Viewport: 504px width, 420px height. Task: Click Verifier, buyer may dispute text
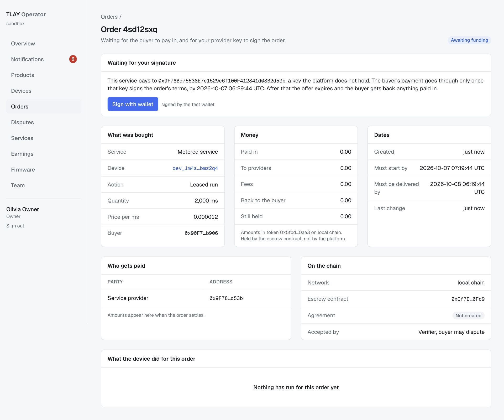click(x=451, y=332)
